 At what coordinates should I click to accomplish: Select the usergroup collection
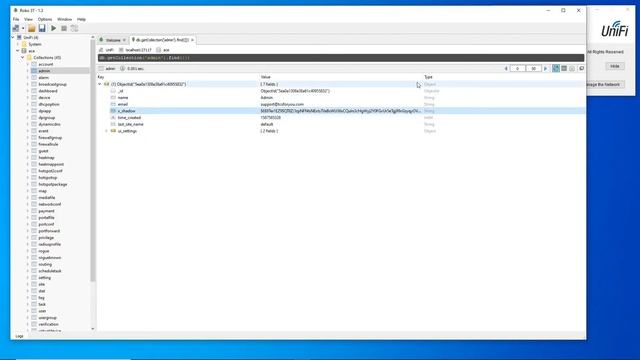pyautogui.click(x=47, y=318)
